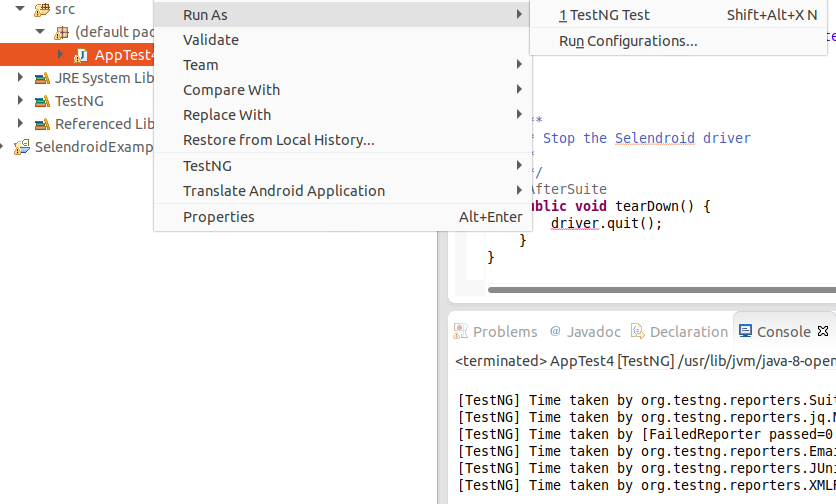This screenshot has height=504, width=836.
Task: Open the Team submenu
Action: (341, 65)
